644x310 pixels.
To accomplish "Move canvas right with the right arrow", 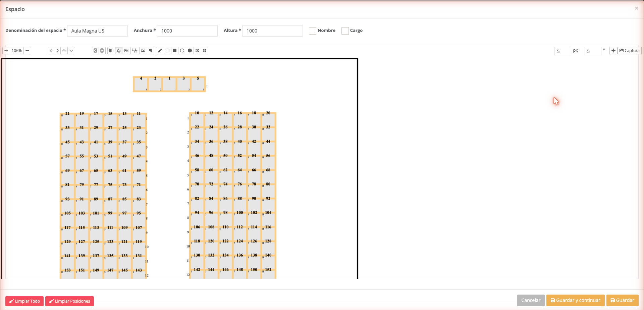I will tap(57, 51).
